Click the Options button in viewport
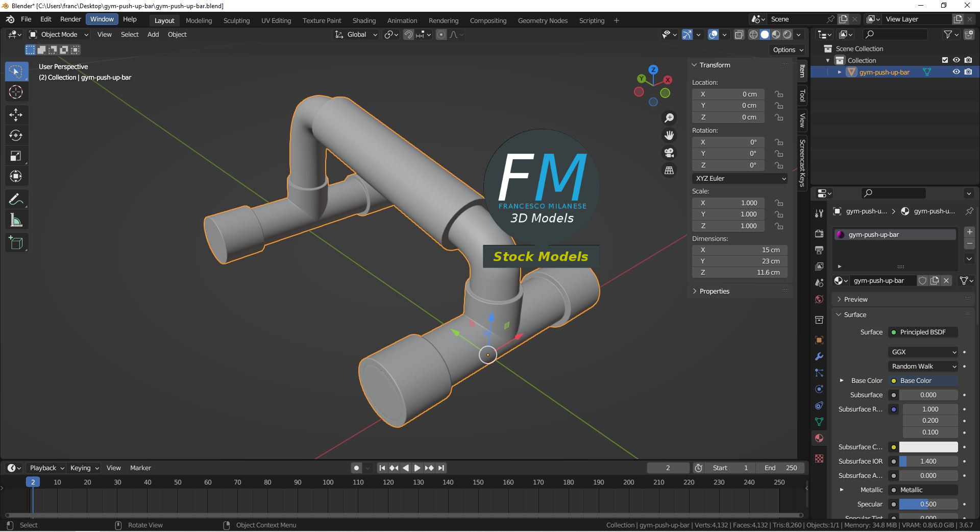This screenshot has width=980, height=532. coord(788,50)
